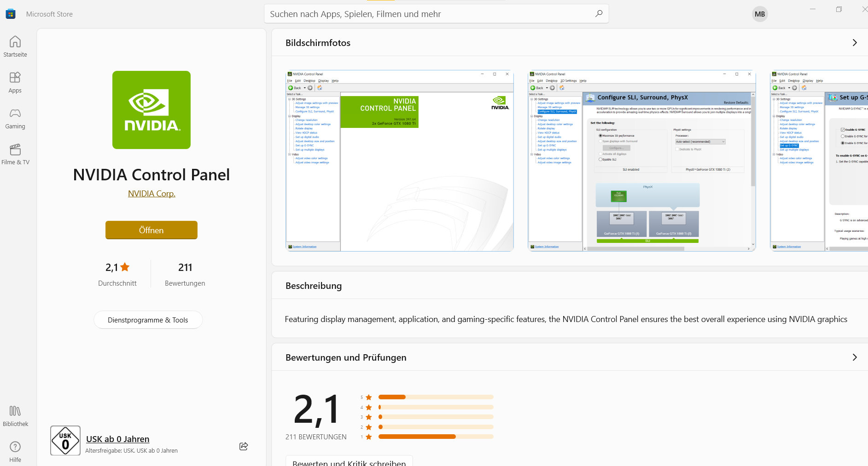Click the 5-star rating bar
Viewport: 868px width, 466px height.
[436, 397]
